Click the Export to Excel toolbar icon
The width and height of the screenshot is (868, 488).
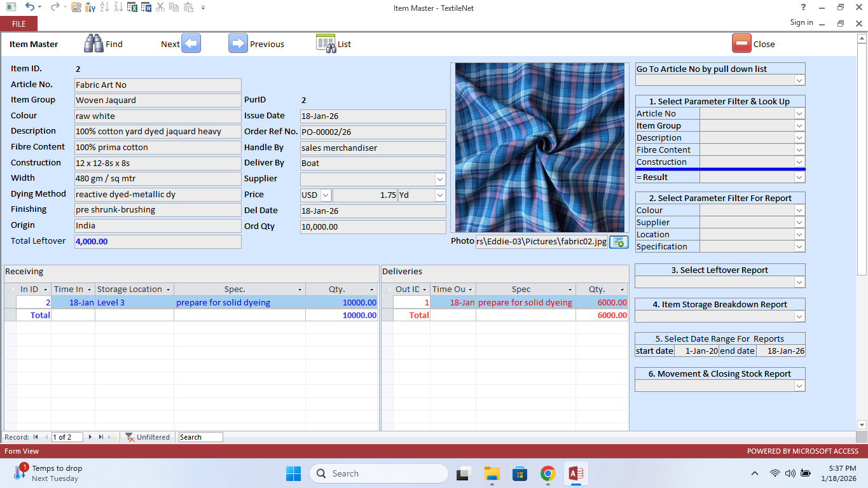tap(132, 8)
